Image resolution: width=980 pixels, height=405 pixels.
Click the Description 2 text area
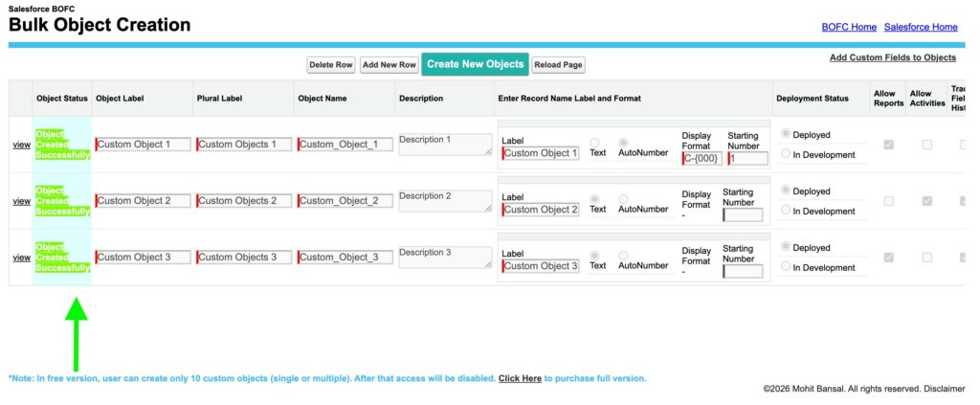(x=446, y=201)
